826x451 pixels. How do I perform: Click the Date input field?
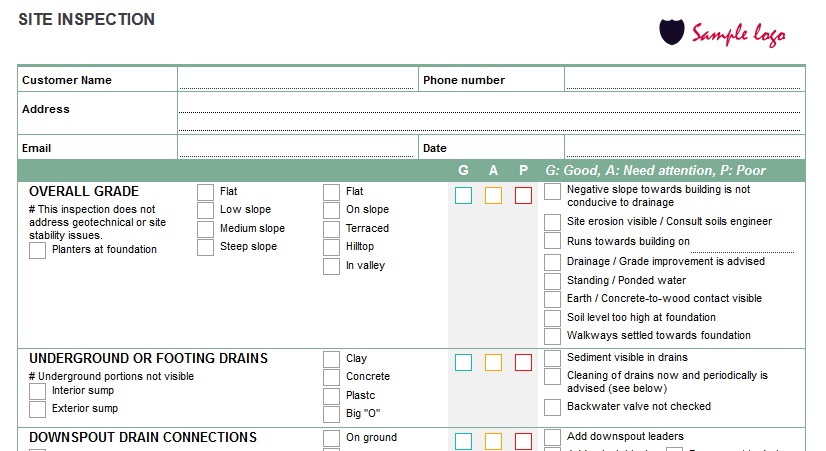pyautogui.click(x=683, y=148)
